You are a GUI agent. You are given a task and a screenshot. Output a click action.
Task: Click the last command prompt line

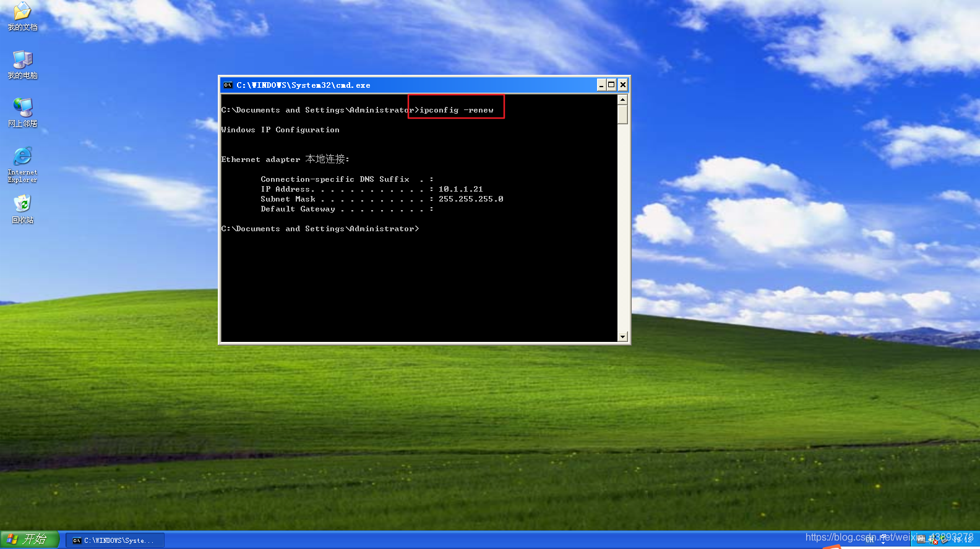point(320,229)
